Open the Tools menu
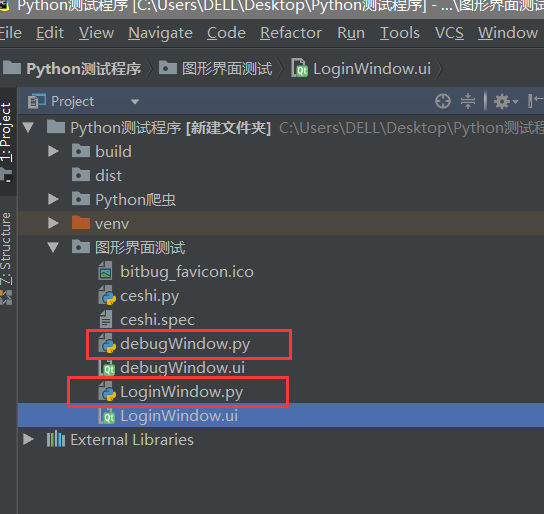The height and width of the screenshot is (514, 544). click(400, 33)
